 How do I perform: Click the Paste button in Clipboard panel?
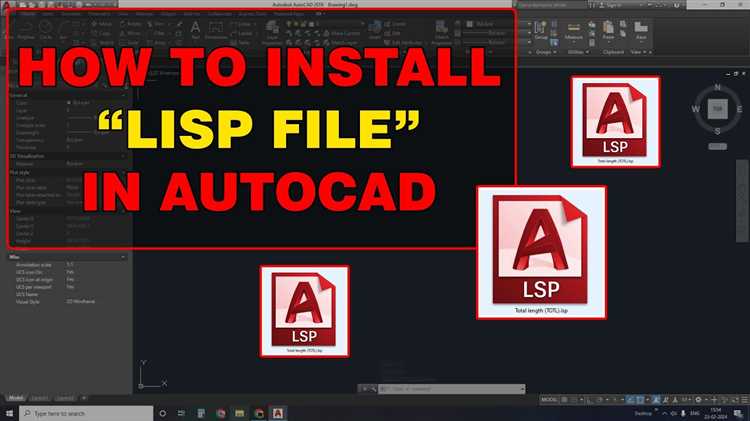tap(608, 30)
